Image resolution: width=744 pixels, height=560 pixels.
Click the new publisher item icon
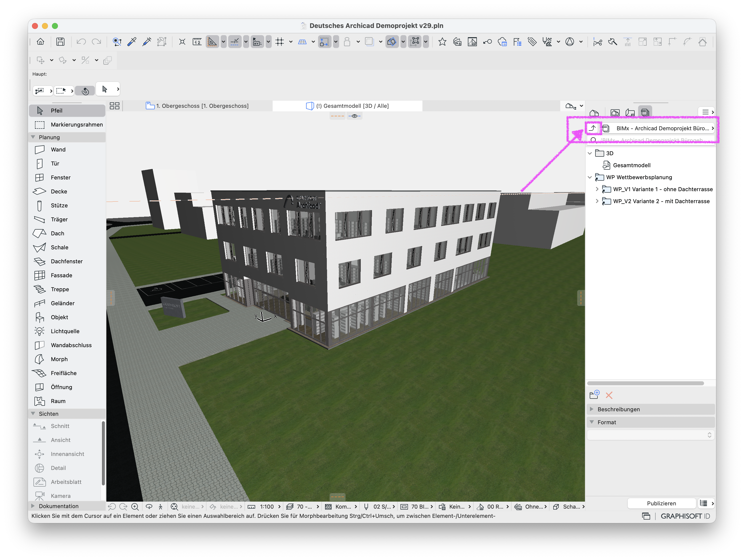594,395
